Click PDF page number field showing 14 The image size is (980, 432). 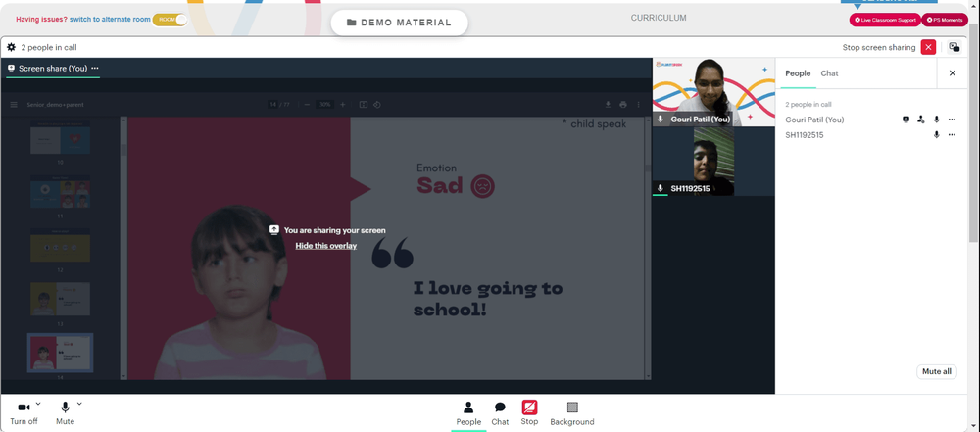pyautogui.click(x=272, y=105)
